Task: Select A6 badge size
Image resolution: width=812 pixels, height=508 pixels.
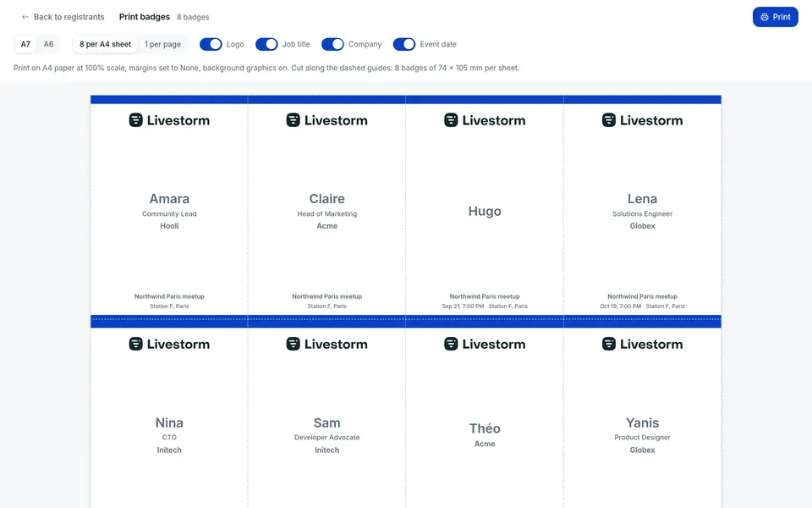Action: 48,44
